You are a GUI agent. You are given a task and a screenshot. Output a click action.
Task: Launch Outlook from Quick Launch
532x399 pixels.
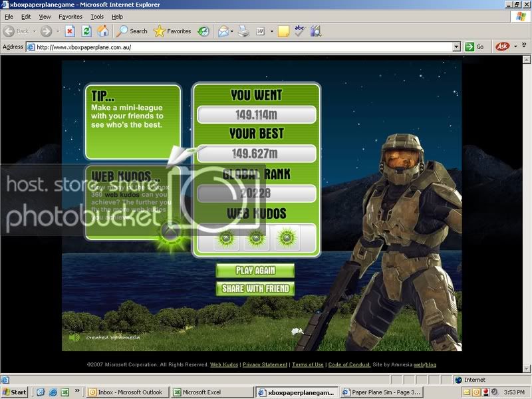point(41,392)
